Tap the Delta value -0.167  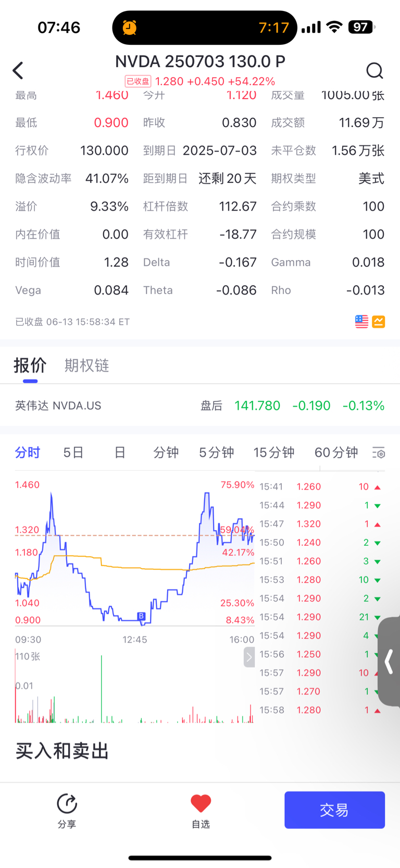point(238,262)
